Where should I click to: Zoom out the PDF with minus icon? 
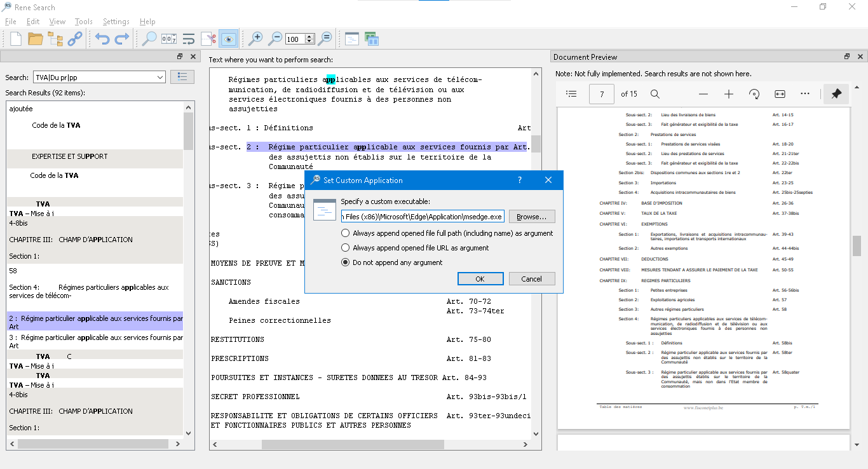tap(703, 94)
